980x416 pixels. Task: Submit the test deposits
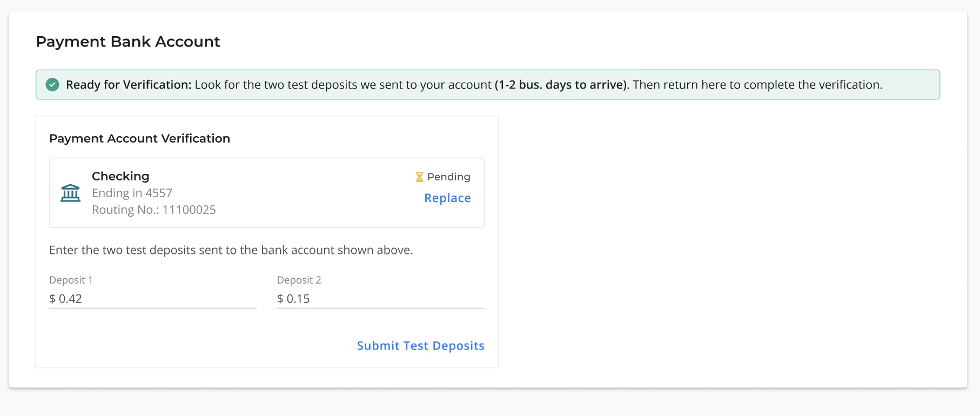[x=420, y=346]
